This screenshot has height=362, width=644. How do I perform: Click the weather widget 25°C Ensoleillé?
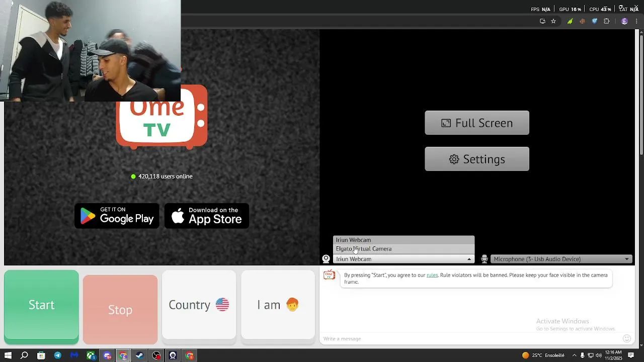(543, 355)
